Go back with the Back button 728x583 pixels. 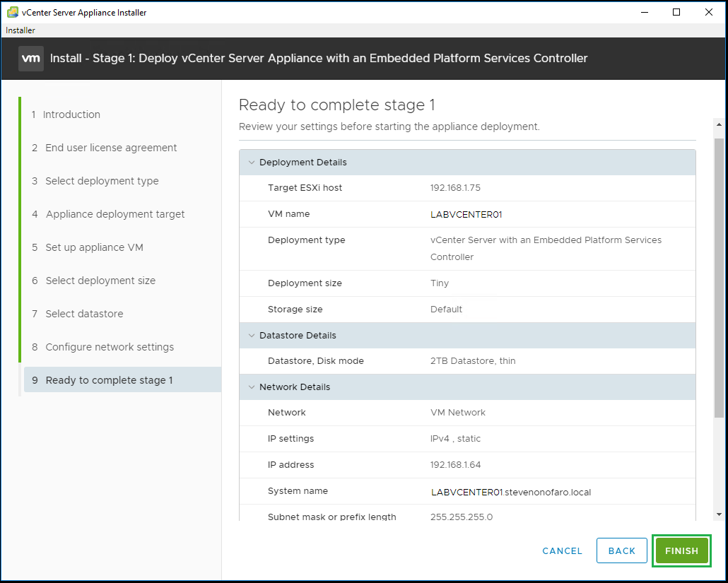(x=621, y=551)
